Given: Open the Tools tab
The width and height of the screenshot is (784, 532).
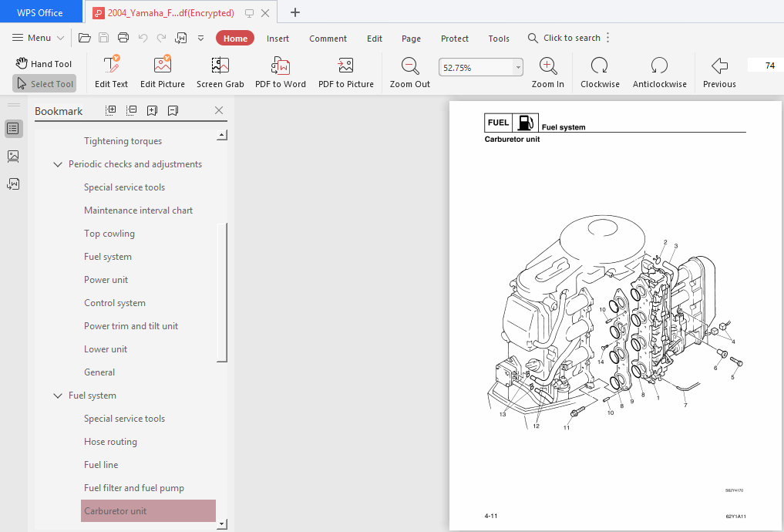Looking at the screenshot, I should coord(499,39).
